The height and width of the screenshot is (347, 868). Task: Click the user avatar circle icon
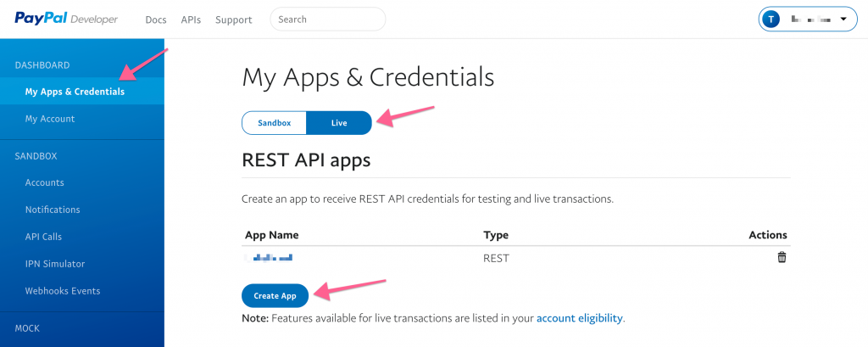click(771, 19)
